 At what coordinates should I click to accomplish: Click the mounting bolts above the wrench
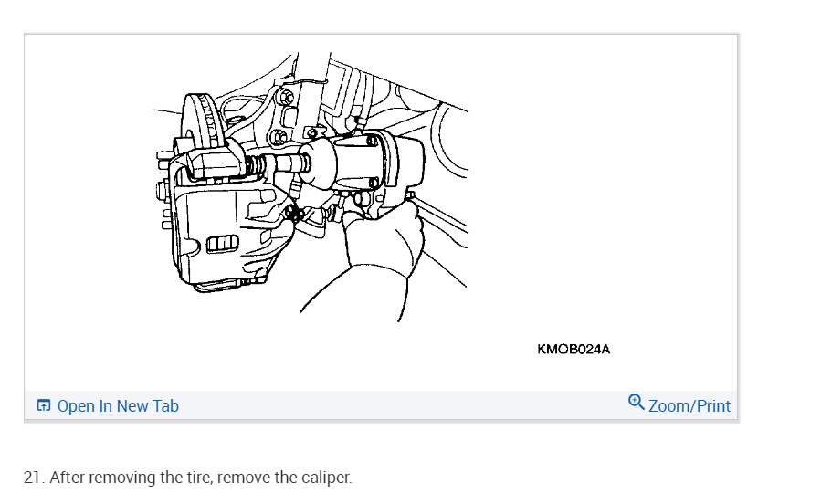(x=283, y=118)
